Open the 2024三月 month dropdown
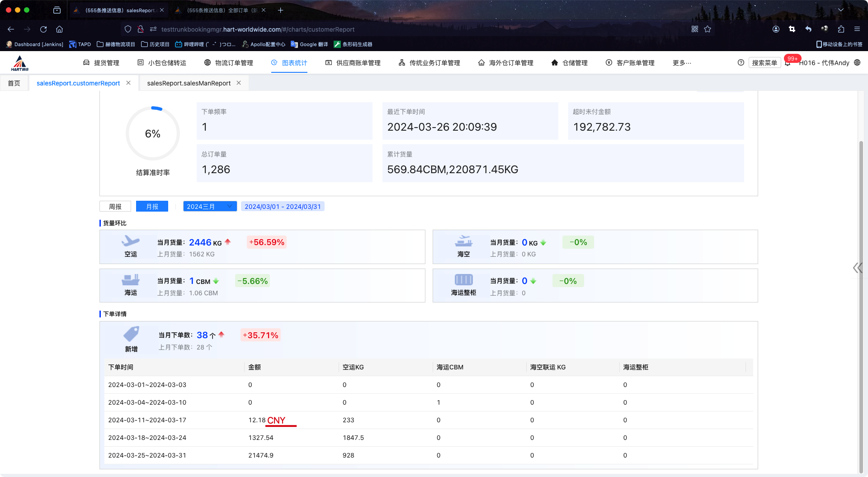 click(210, 207)
